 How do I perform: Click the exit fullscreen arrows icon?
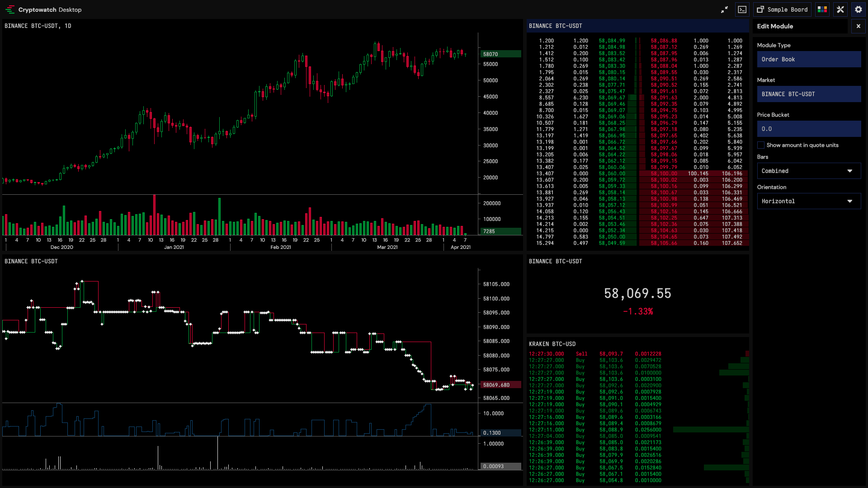724,9
